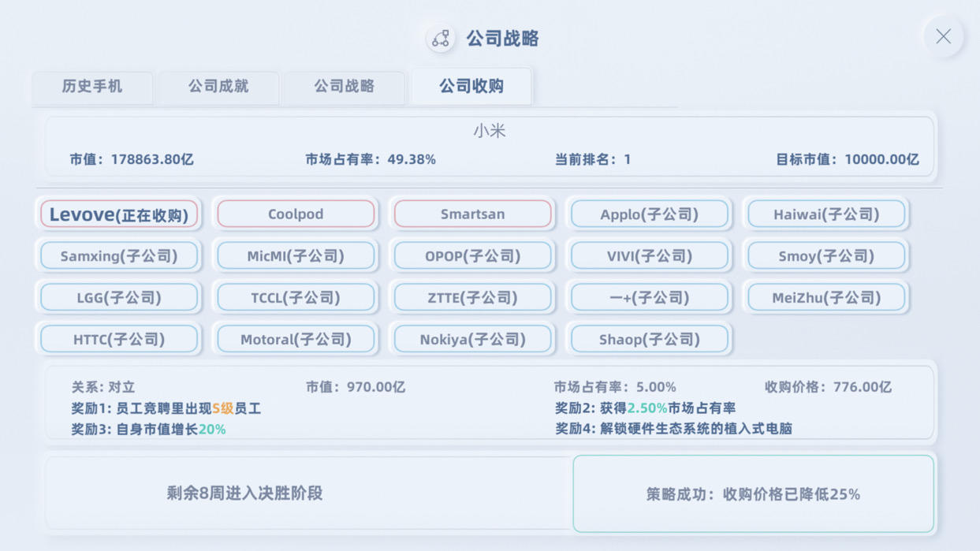980x551 pixels.
Task: Click the Smoy subsidiary button
Action: coord(826,256)
